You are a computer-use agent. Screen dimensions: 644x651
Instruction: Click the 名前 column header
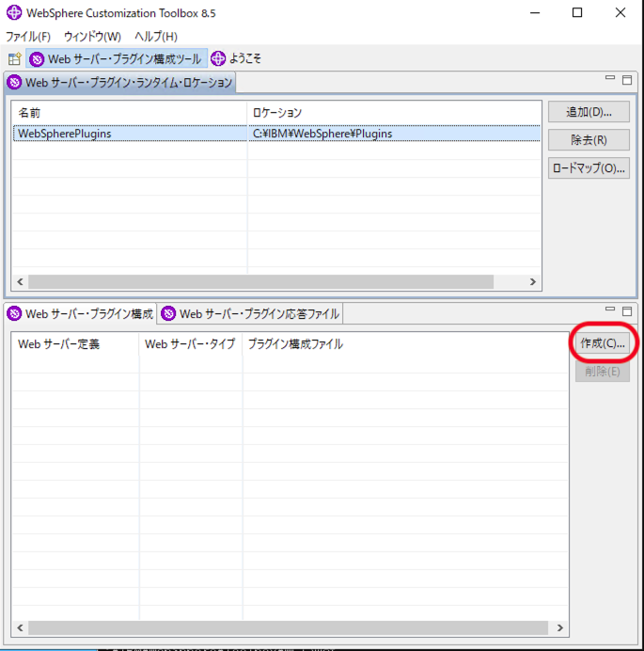tap(129, 113)
